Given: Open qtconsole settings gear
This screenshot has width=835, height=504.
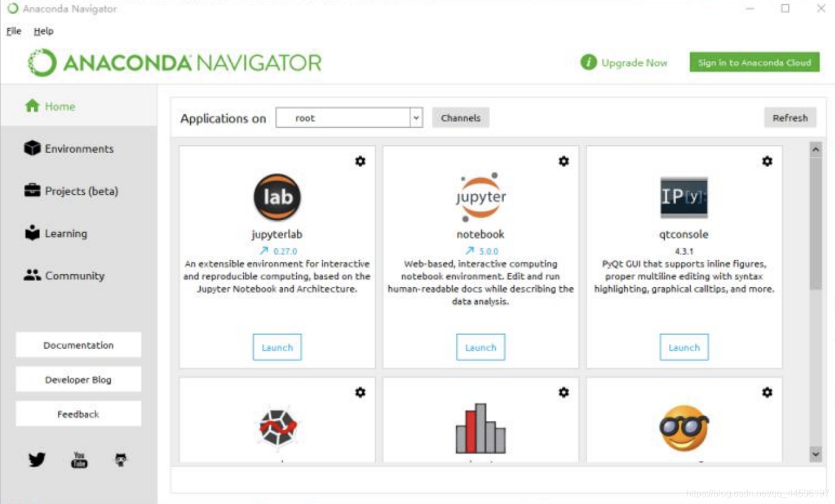Looking at the screenshot, I should (767, 161).
